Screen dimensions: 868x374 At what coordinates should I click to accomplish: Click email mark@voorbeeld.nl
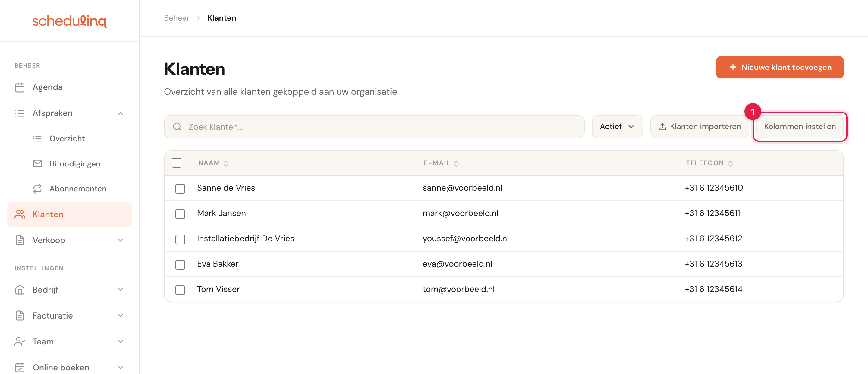pyautogui.click(x=460, y=213)
